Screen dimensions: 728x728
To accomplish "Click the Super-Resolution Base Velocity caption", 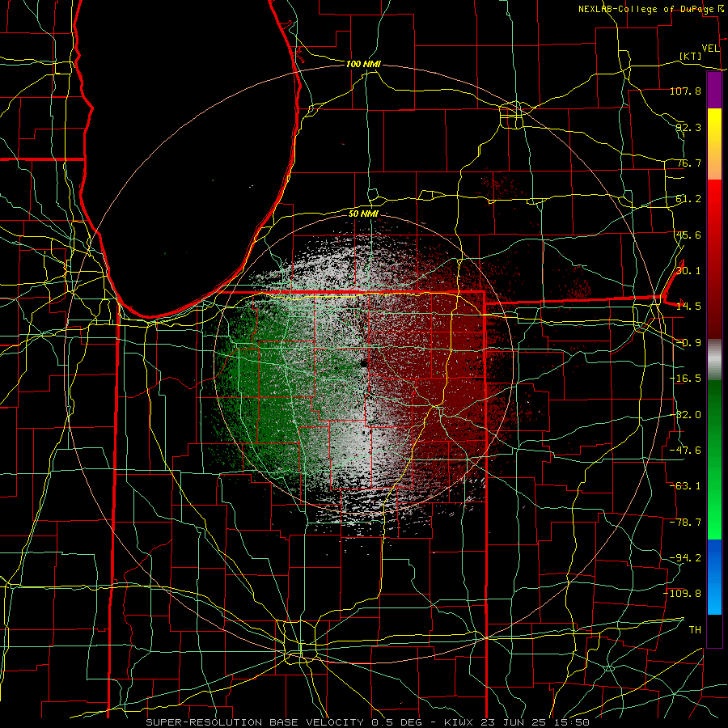I will click(x=367, y=722).
